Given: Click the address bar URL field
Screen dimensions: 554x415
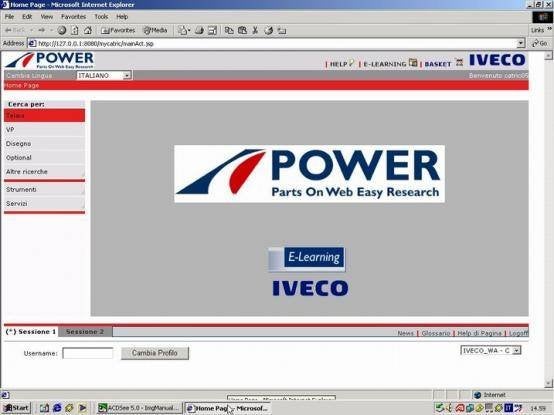Looking at the screenshot, I should click(272, 43).
